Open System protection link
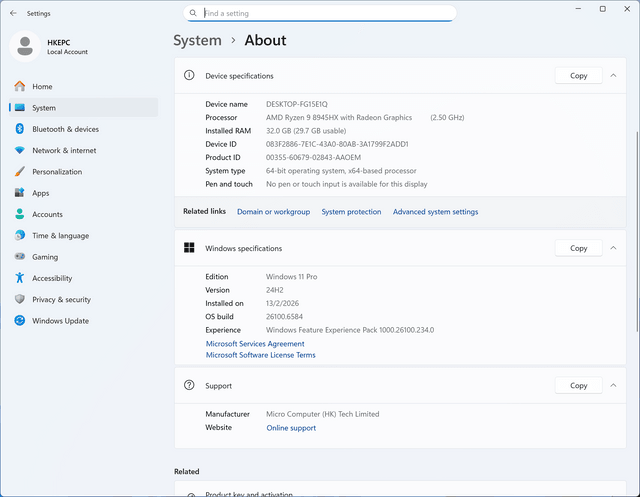 point(351,212)
